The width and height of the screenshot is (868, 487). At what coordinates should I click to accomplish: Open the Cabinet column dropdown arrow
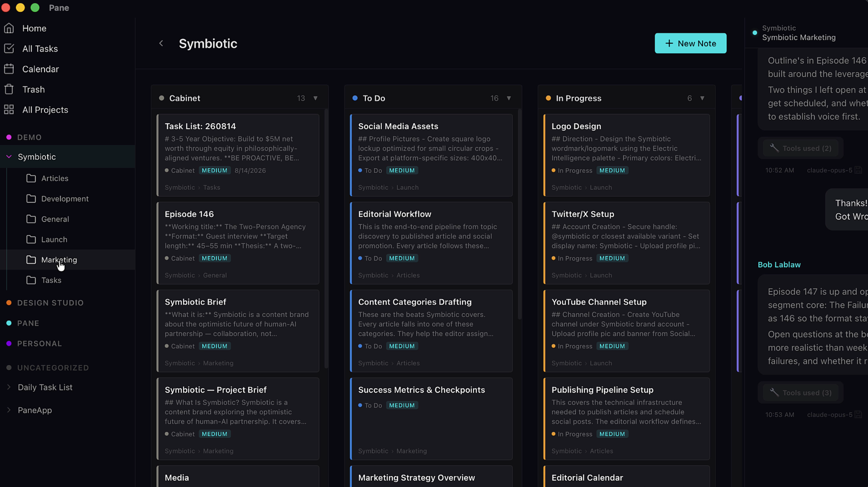315,98
